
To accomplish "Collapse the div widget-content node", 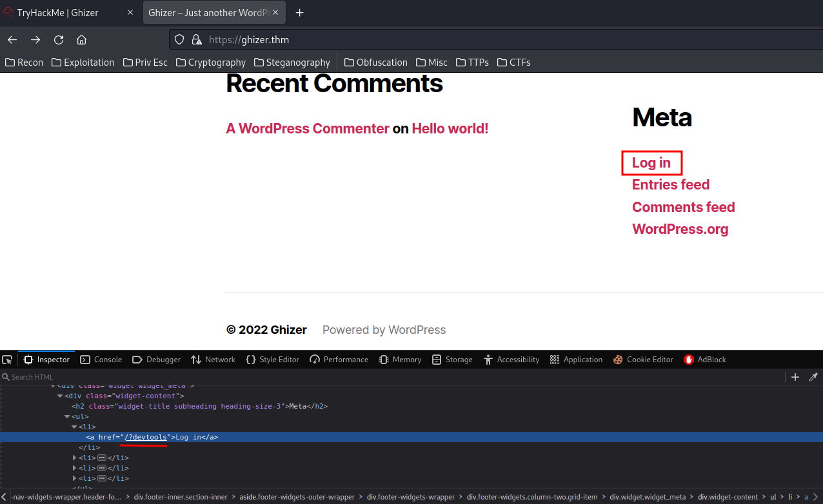I will tap(60, 396).
